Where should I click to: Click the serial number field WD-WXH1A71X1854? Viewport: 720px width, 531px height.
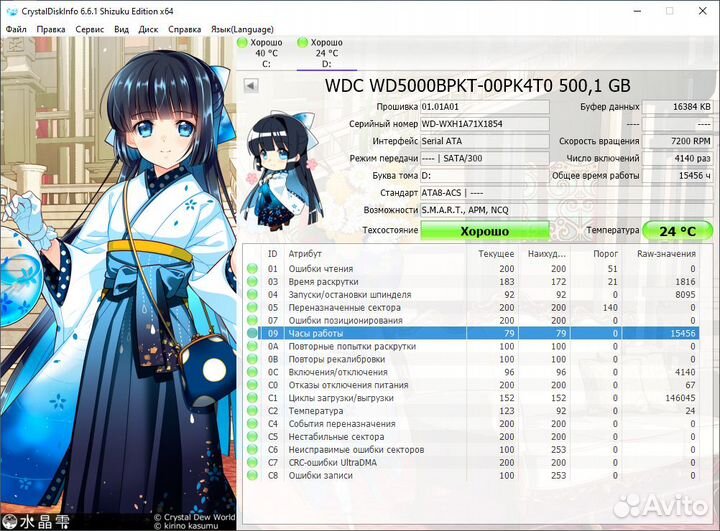point(485,124)
